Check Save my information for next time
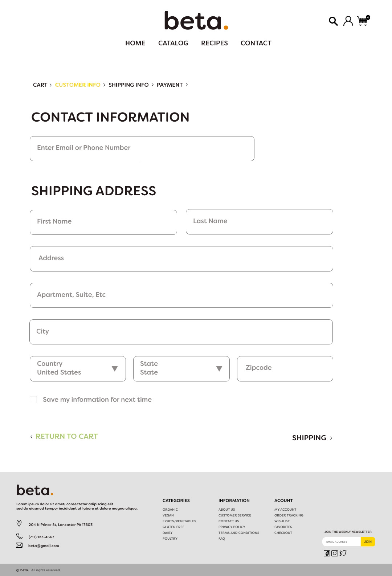Viewport: 392px width, 576px height. click(x=33, y=400)
